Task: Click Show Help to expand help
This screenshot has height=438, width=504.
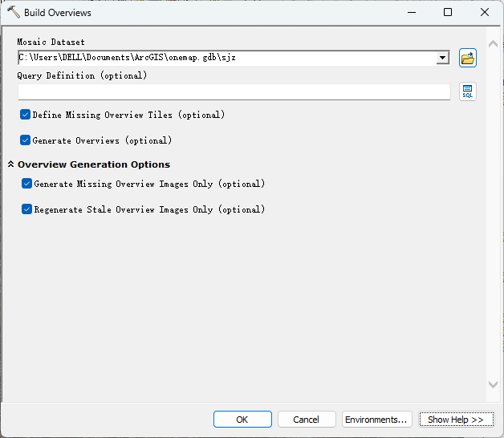Action: point(456,420)
